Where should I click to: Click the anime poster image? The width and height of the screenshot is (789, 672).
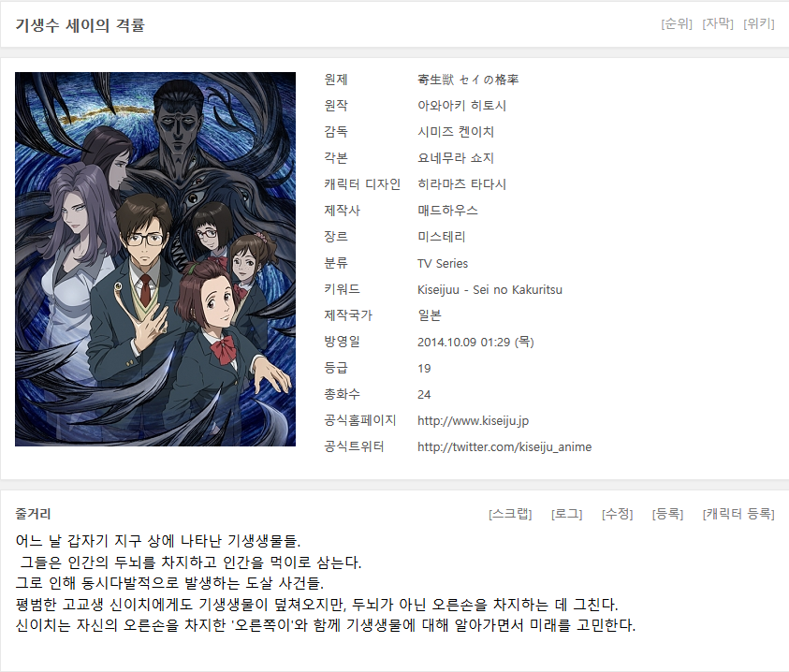pyautogui.click(x=155, y=259)
